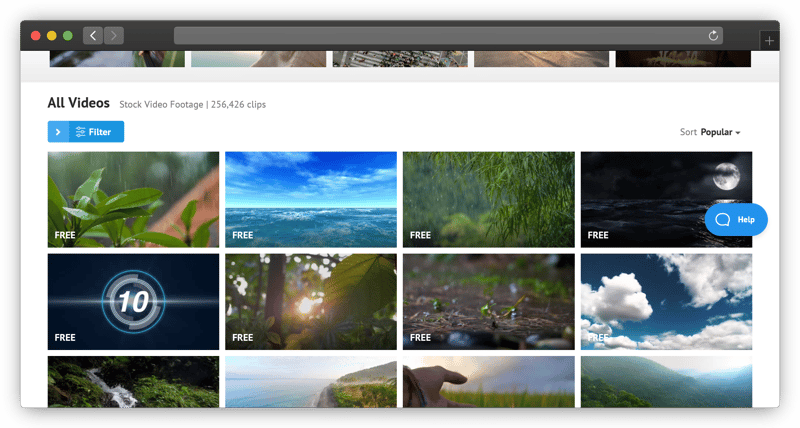This screenshot has height=428, width=800.
Task: Open the Filter button
Action: click(96, 132)
